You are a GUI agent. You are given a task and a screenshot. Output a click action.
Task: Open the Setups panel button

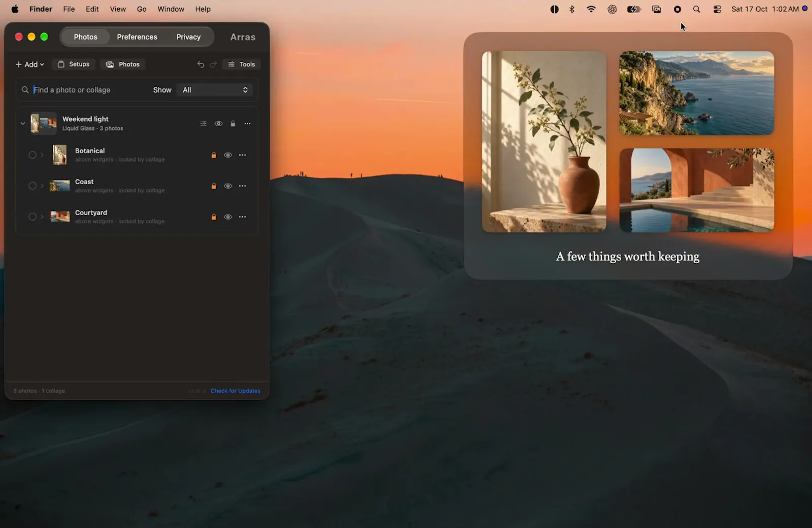[74, 64]
